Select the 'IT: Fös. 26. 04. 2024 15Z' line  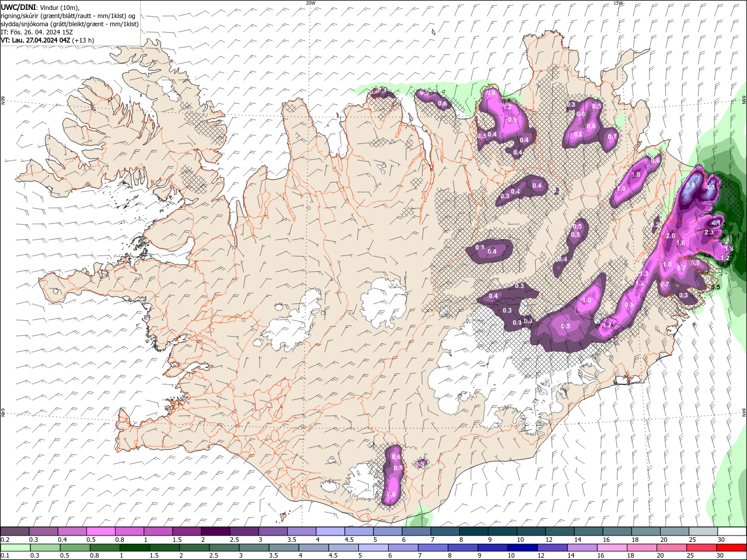tap(37, 32)
